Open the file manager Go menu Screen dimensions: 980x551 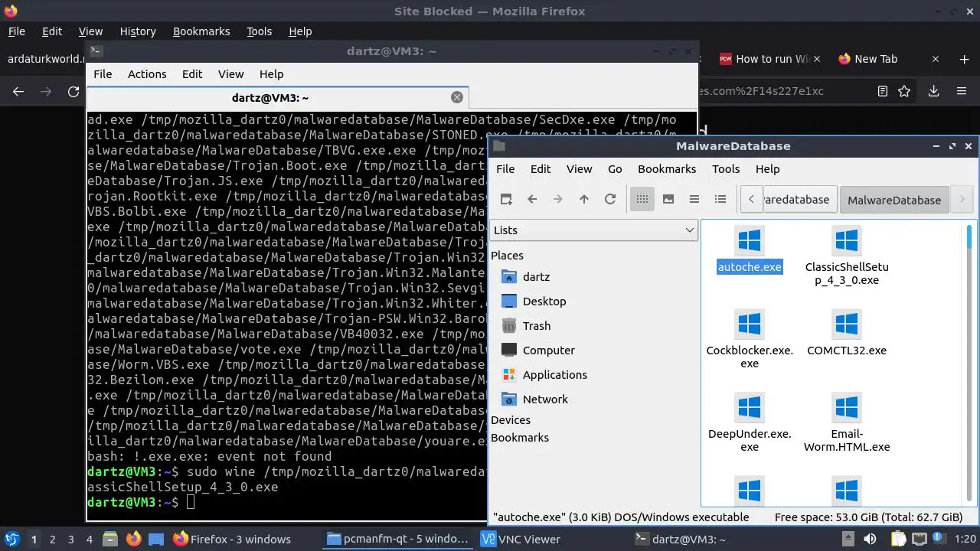615,168
